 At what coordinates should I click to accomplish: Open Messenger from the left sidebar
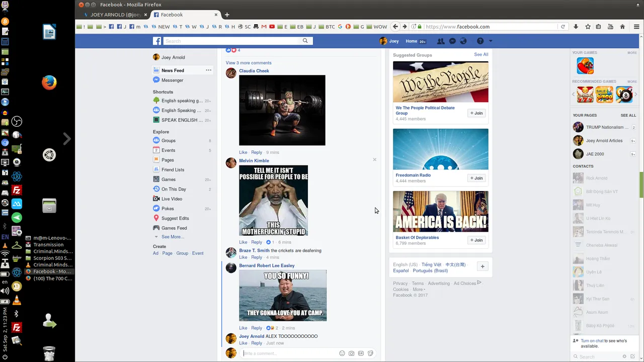pyautogui.click(x=172, y=80)
